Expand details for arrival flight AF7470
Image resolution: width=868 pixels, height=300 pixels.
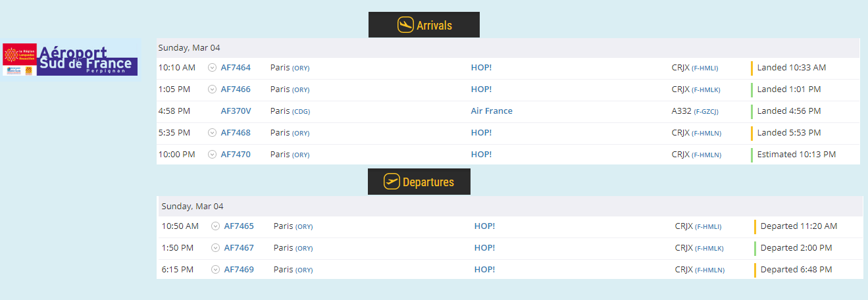(212, 155)
